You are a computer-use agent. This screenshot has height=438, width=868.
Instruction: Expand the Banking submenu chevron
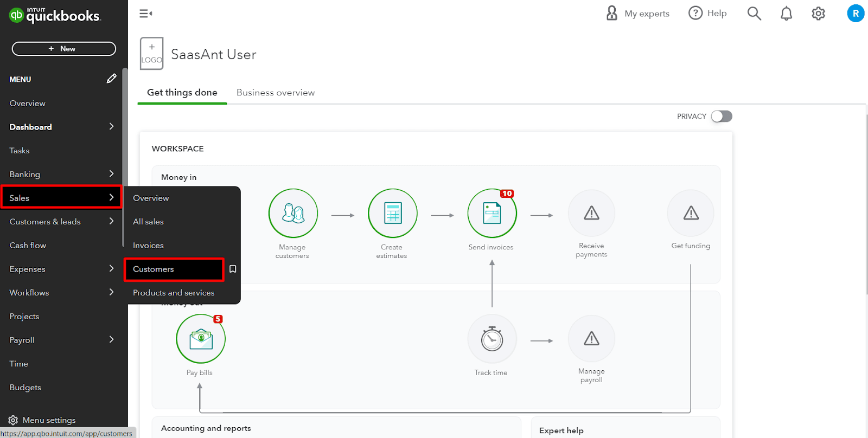point(111,174)
